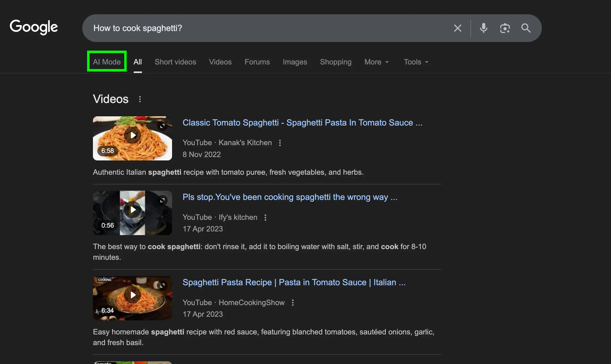611x364 pixels.
Task: Open options menu for Kanak's Kitchen result
Action: tap(280, 142)
